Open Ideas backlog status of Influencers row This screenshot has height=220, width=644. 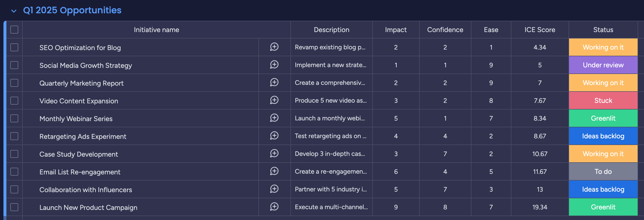click(x=603, y=189)
